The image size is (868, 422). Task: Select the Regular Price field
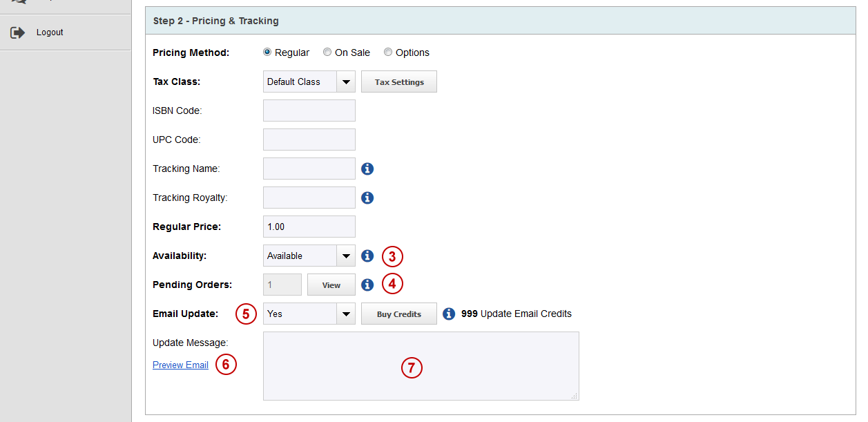[x=309, y=227]
